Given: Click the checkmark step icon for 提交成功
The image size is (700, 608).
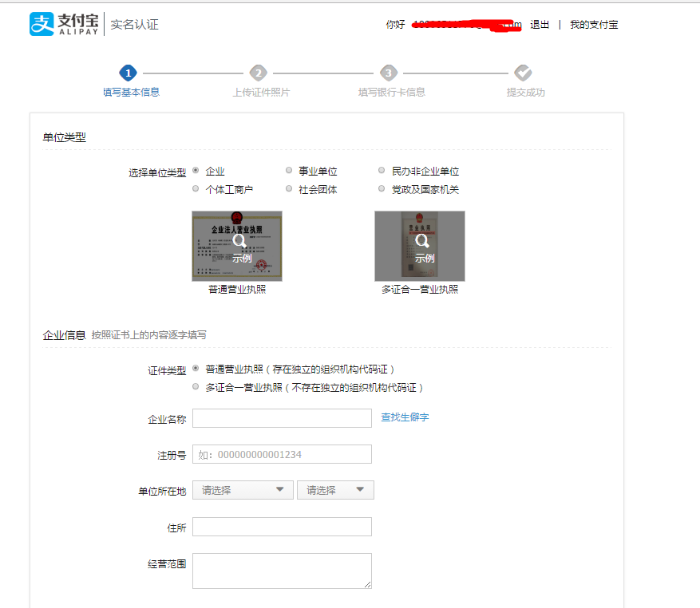Looking at the screenshot, I should (523, 73).
